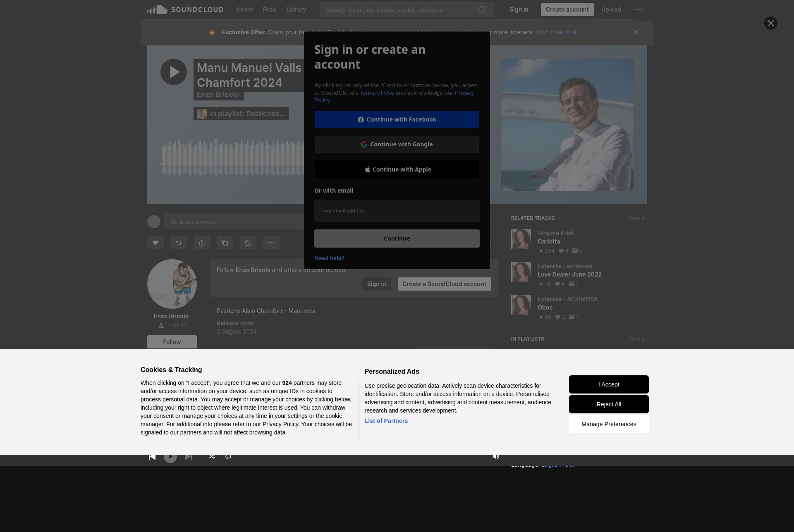Open the SoundCloud logo home link
Viewport: 794px width, 532px height.
tap(185, 10)
